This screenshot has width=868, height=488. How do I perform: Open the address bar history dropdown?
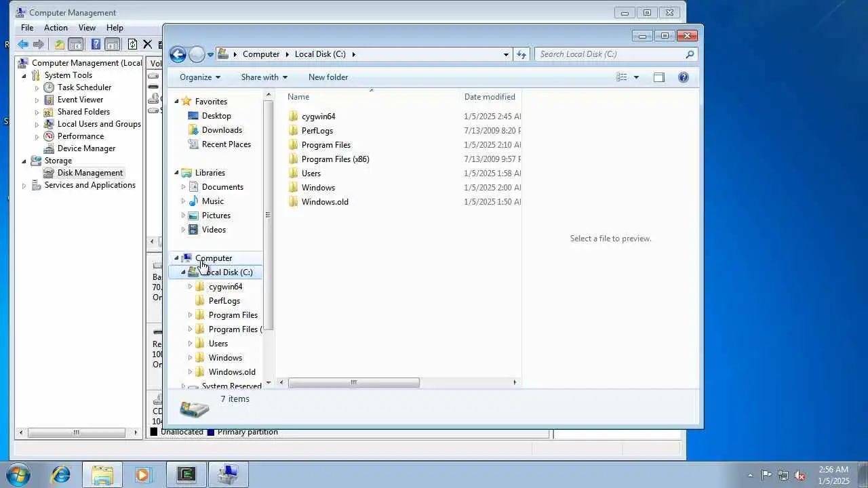(506, 54)
